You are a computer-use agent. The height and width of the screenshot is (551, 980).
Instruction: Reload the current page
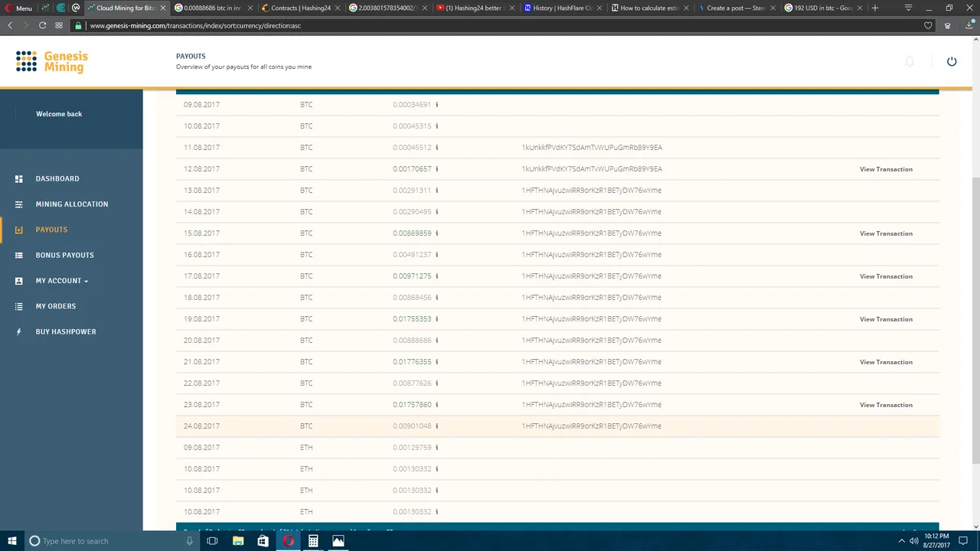click(x=42, y=25)
